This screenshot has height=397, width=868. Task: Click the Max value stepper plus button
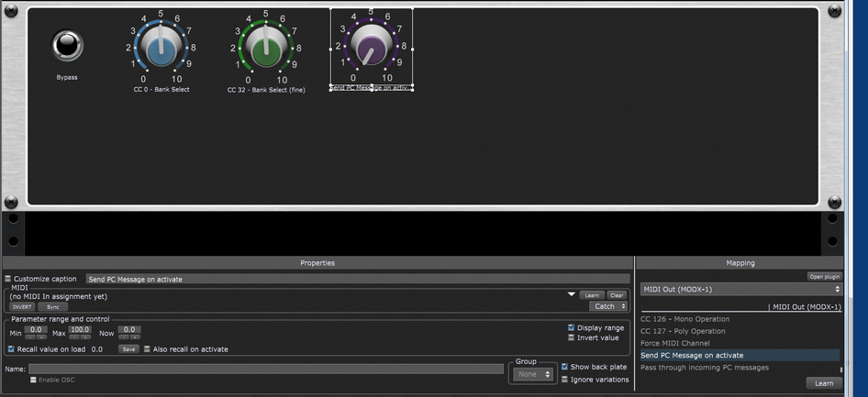(x=86, y=337)
